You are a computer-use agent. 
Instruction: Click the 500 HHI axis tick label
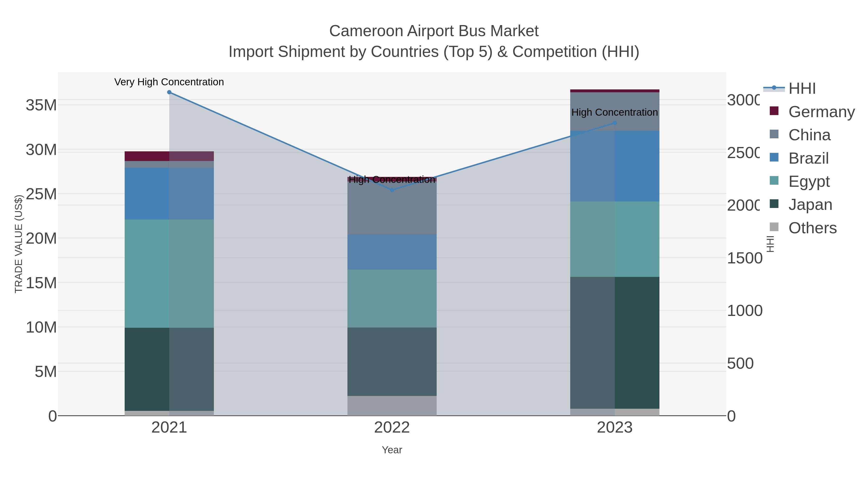[x=740, y=364]
